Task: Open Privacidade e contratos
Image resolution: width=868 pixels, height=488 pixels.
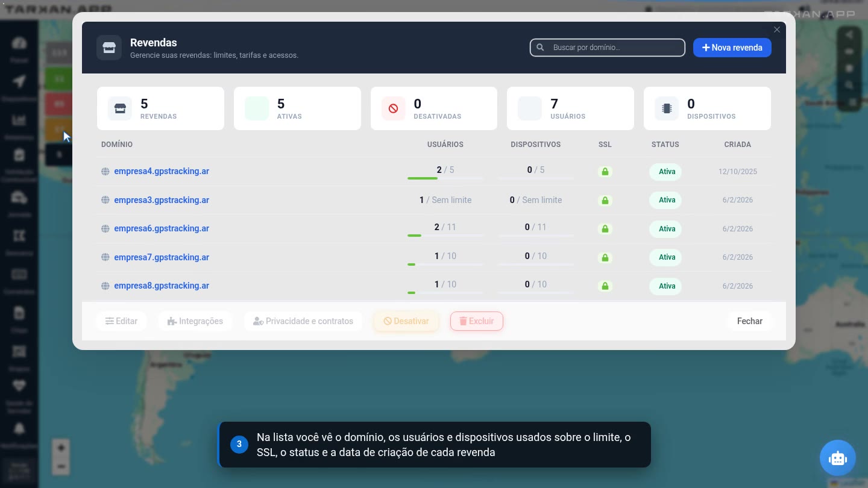Action: 303,321
